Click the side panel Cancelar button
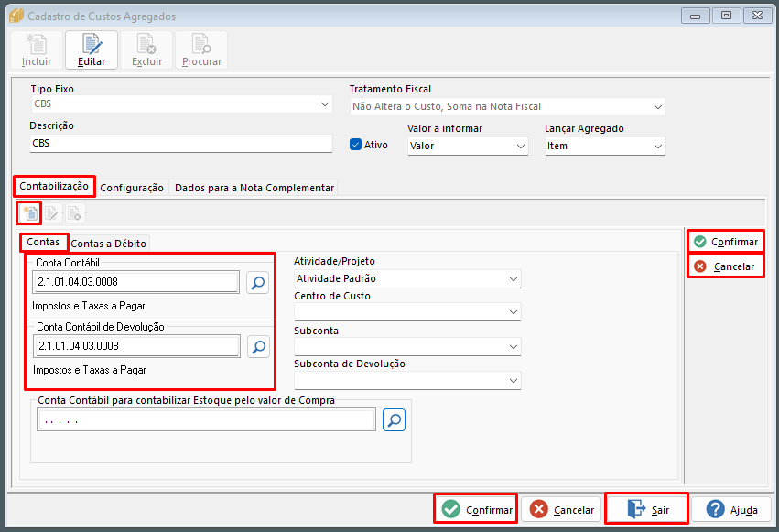The height and width of the screenshot is (532, 779). (725, 266)
